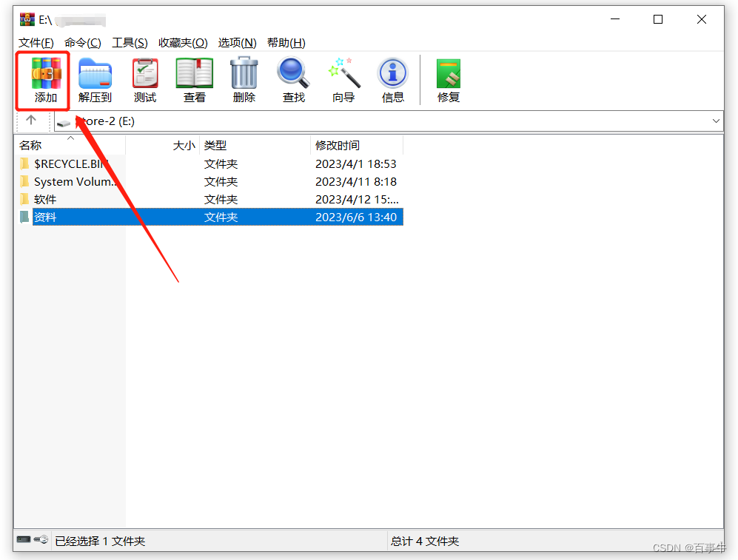738x560 pixels.
Task: Click the 资料 folder icon
Action: 24,217
